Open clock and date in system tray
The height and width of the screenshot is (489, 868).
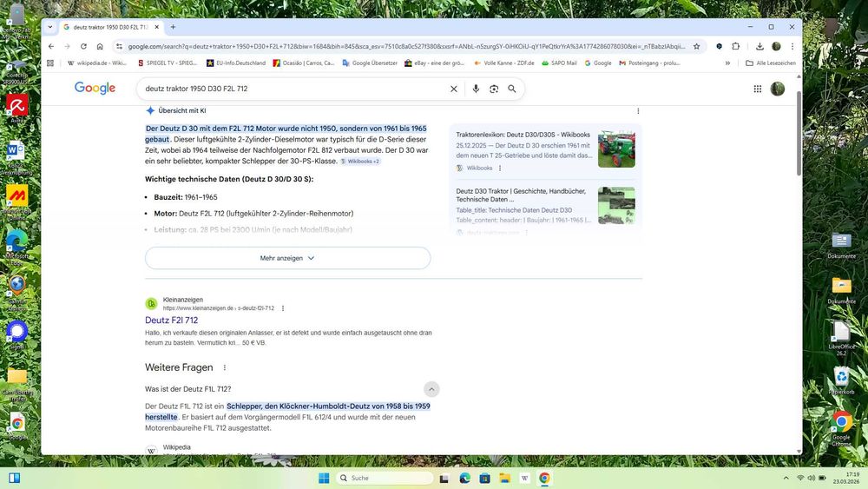point(845,478)
